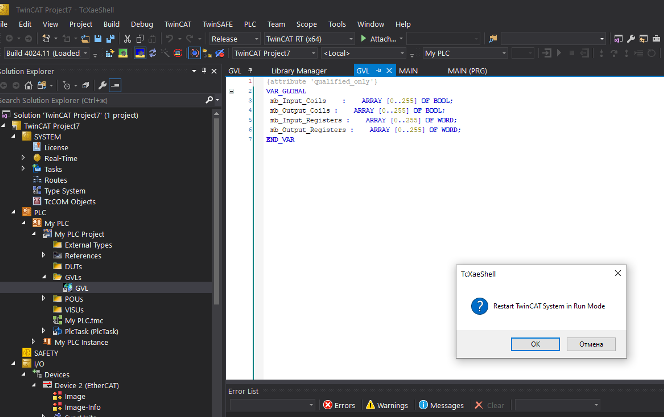This screenshot has height=417, width=664.
Task: Toggle the Messages filter in Error List
Action: (441, 405)
